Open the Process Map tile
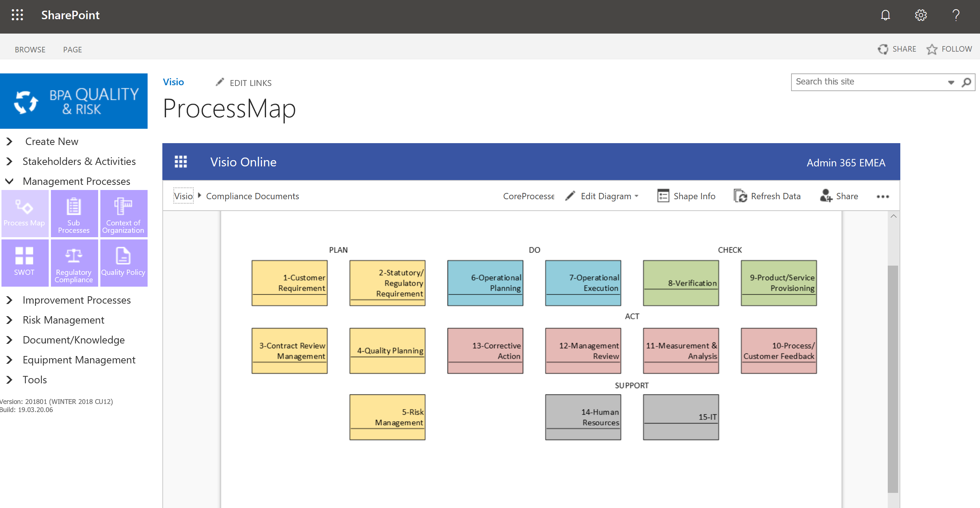980x508 pixels. point(25,213)
